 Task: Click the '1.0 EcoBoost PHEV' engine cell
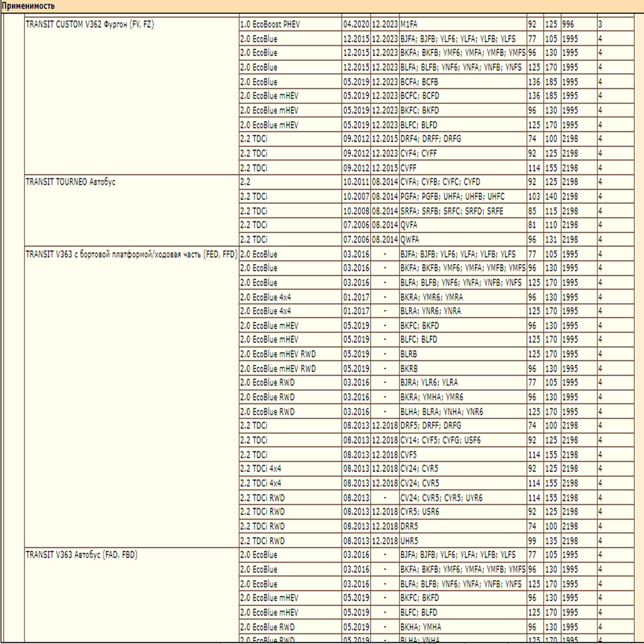[290, 24]
